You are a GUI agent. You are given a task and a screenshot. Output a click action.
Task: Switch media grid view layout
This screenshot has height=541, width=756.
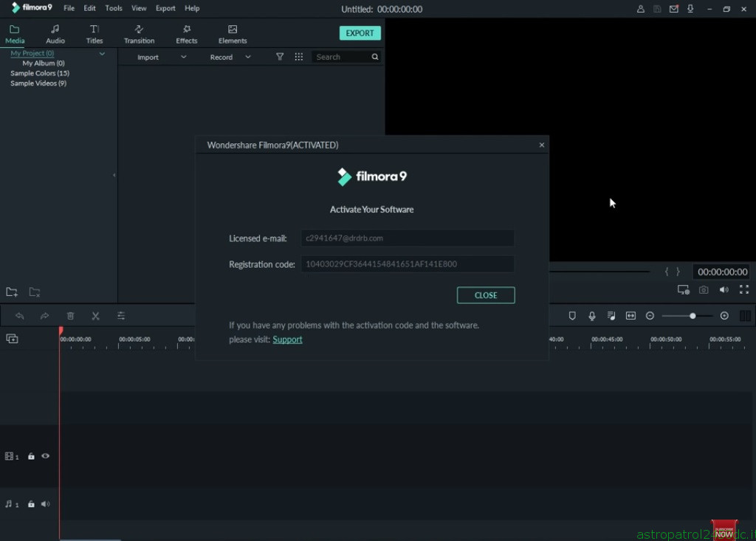299,57
